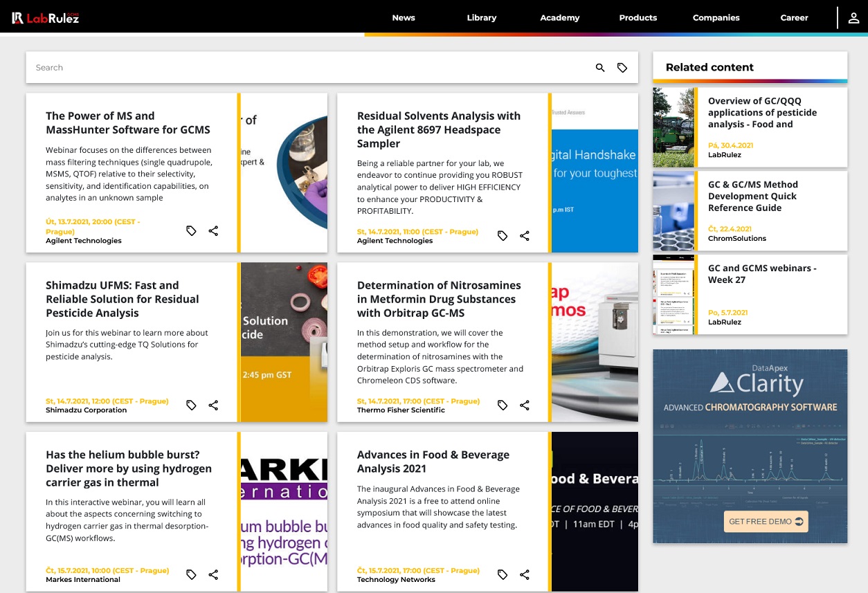The height and width of the screenshot is (593, 868).
Task: Click 'Markes International' organizer text
Action: point(83,580)
